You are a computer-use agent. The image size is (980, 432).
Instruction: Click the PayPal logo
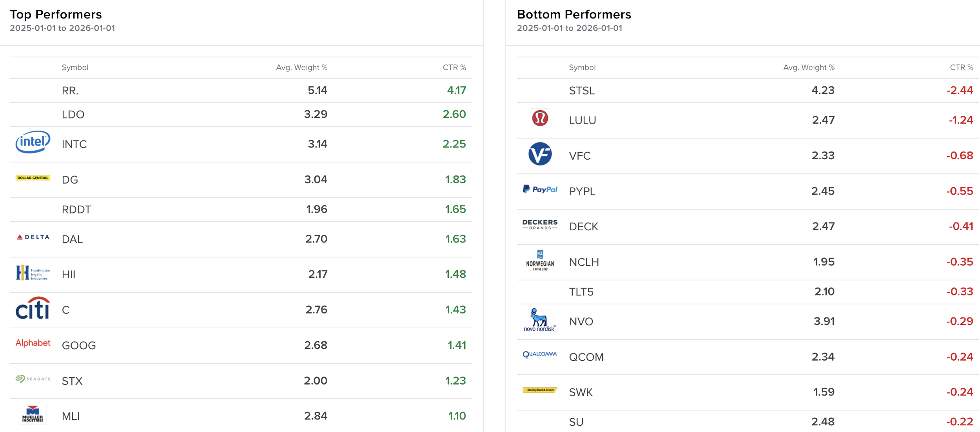tap(540, 189)
